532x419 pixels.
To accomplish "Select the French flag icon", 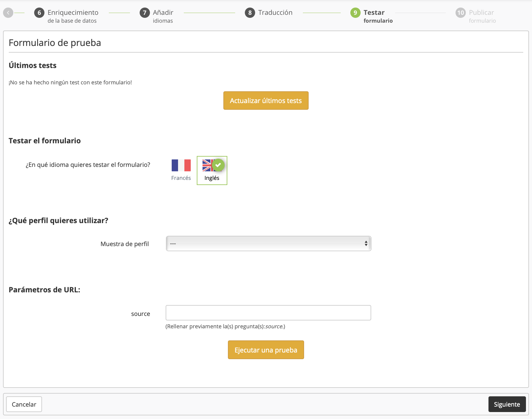I will coord(181,165).
